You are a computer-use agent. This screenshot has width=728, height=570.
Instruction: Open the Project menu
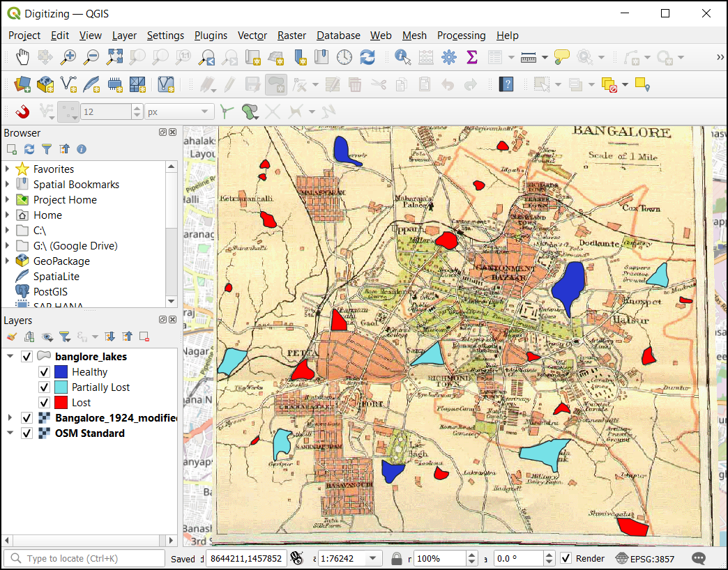(x=24, y=36)
